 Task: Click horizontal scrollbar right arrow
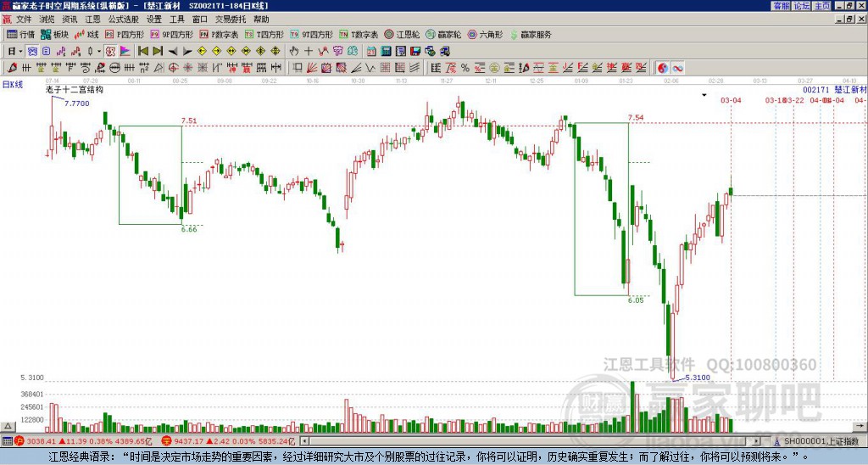tap(757, 441)
